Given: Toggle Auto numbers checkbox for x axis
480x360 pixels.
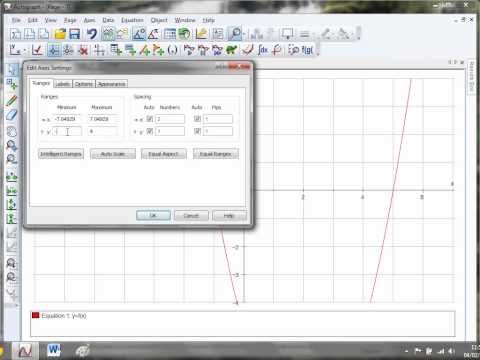Looking at the screenshot, I should pyautogui.click(x=150, y=119).
